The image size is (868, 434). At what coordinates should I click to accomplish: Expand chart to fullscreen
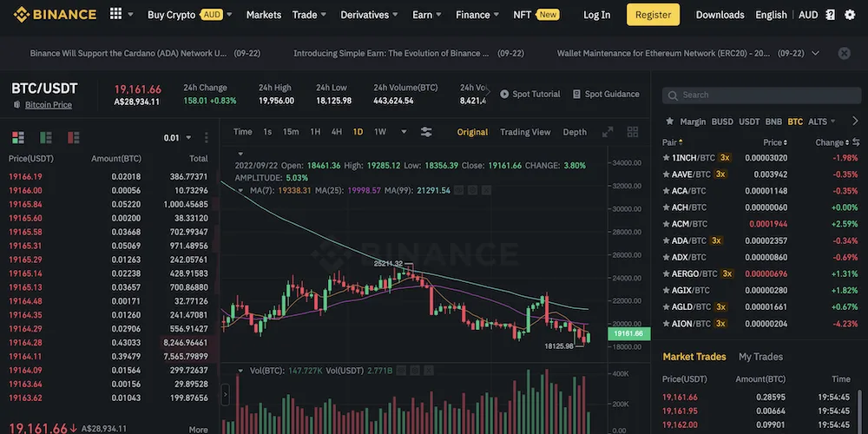pos(608,132)
